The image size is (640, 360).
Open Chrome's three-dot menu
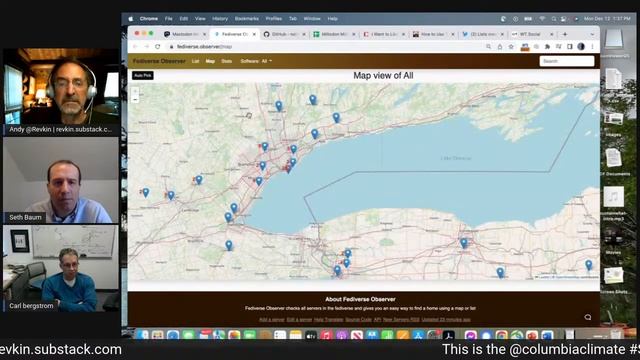coord(592,47)
